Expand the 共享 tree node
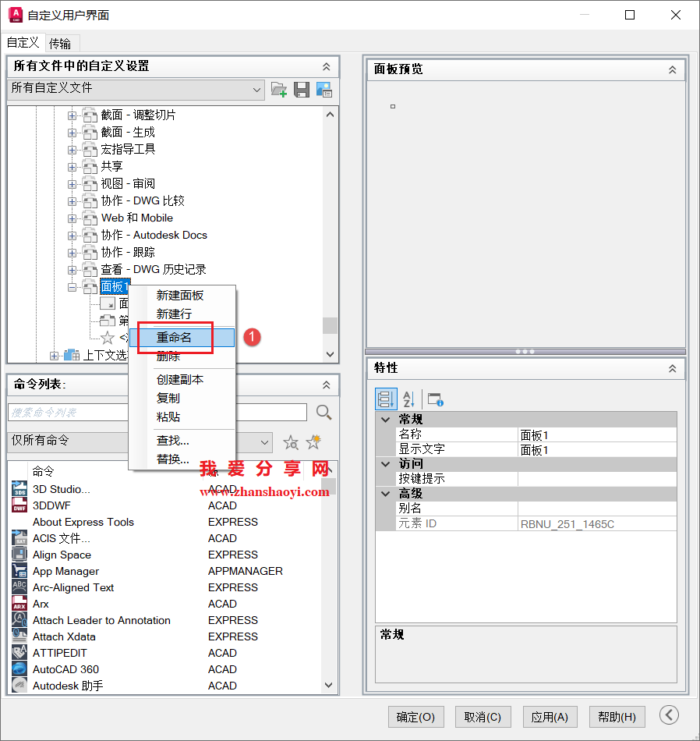The height and width of the screenshot is (741, 700). point(71,166)
